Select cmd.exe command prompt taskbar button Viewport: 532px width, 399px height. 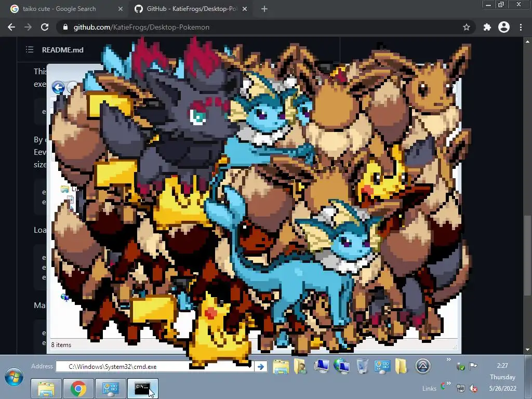(x=143, y=389)
